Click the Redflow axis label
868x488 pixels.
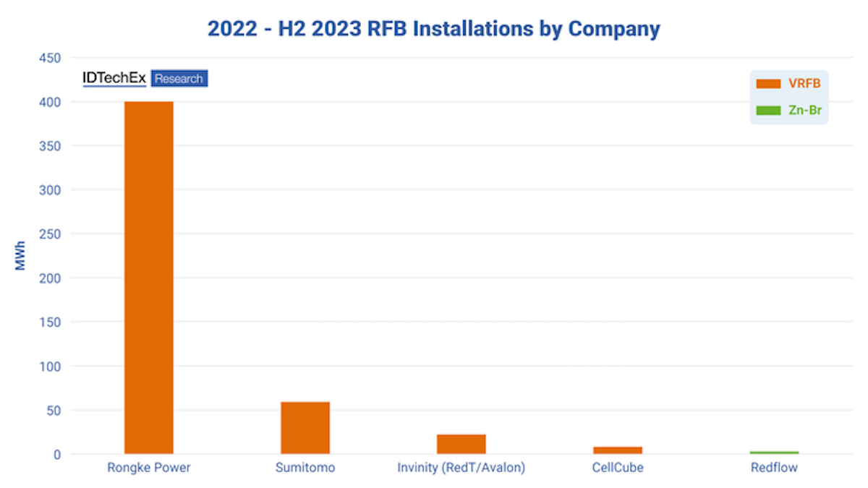click(x=774, y=468)
